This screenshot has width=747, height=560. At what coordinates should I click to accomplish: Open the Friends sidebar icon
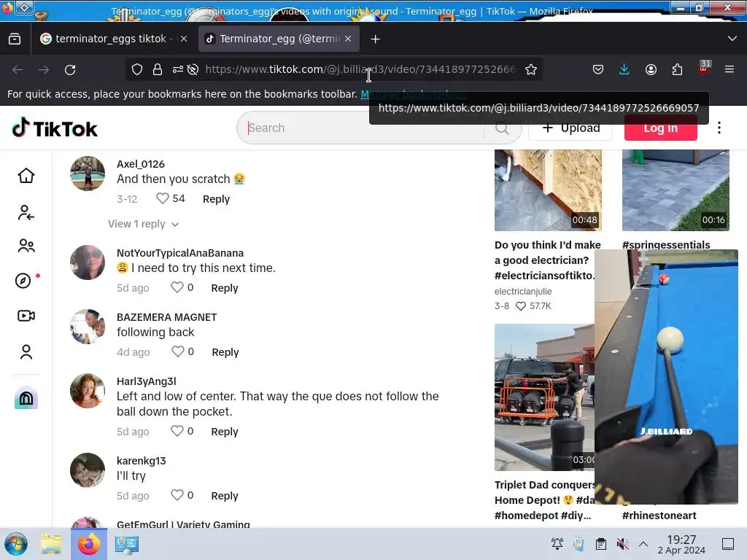click(26, 246)
